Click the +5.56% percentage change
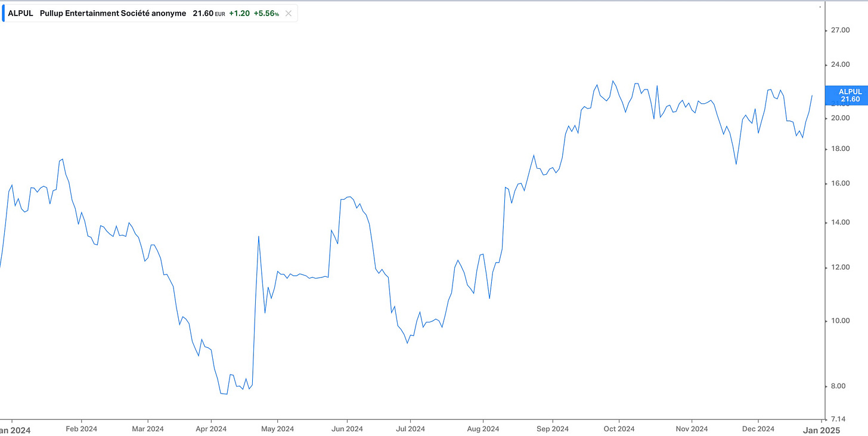 266,13
